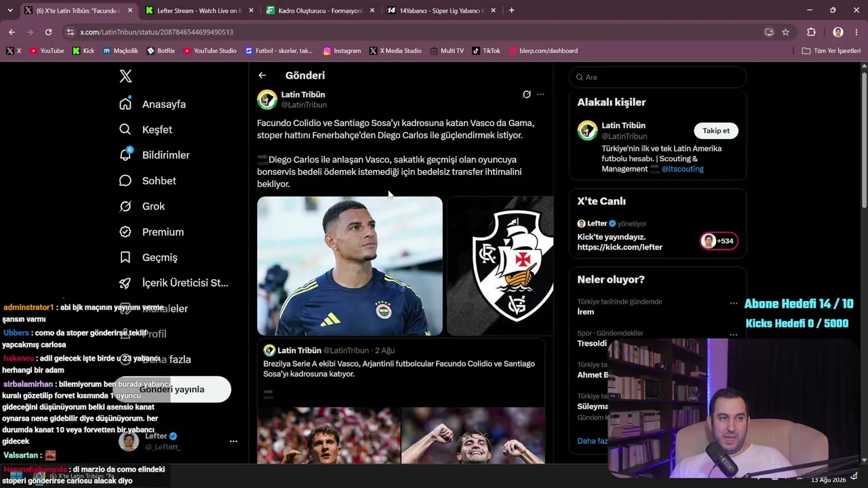868x488 pixels.
Task: Open the X bookmark in bookmarks bar
Action: [14, 51]
